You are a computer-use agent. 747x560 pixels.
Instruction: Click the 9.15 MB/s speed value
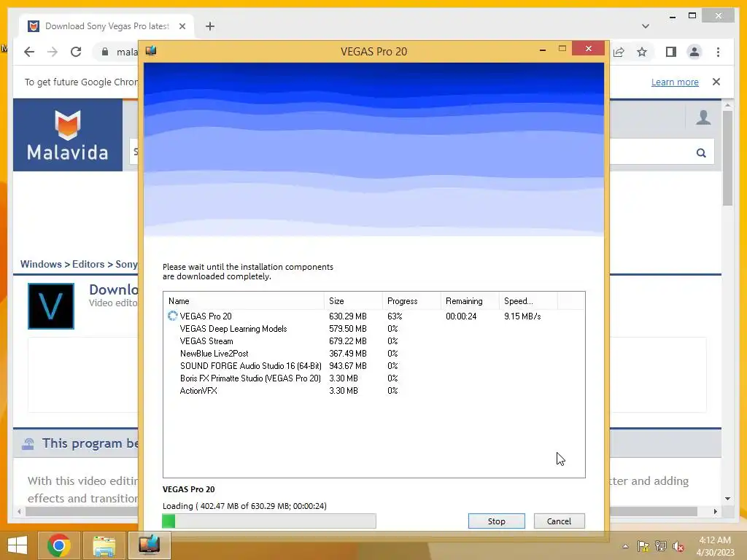(522, 316)
